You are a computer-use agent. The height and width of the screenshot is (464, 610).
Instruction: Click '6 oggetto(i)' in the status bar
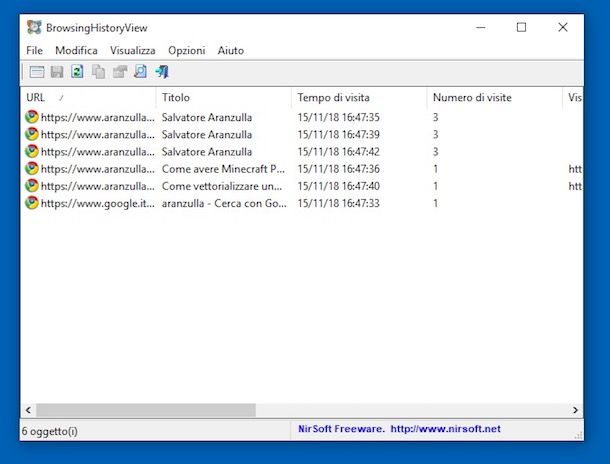coord(49,431)
